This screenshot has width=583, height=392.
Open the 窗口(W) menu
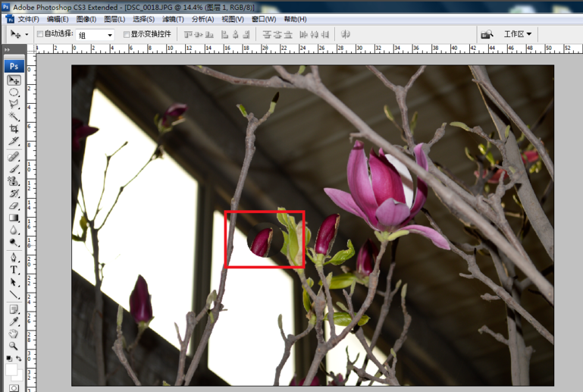pos(264,20)
